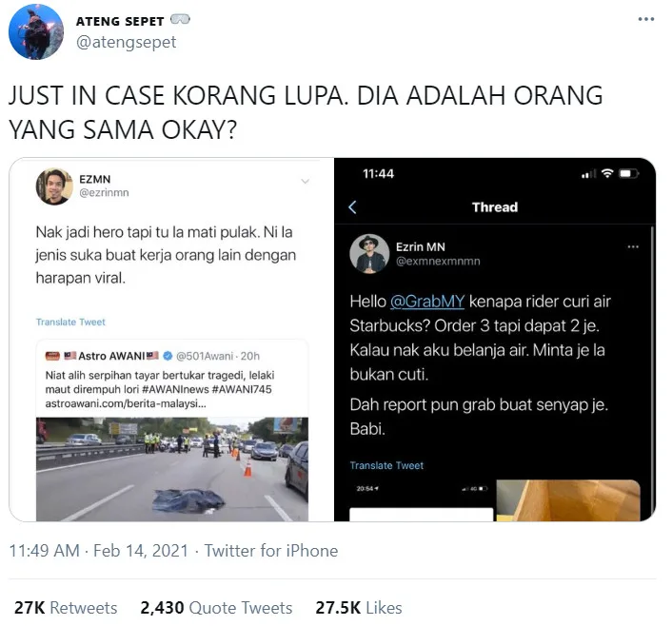Open the paper bag photo attachment

(x=568, y=500)
